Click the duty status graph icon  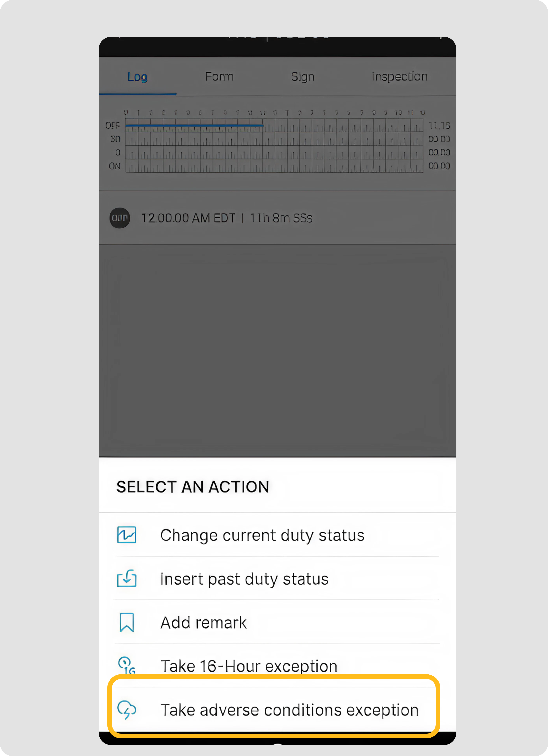pyautogui.click(x=127, y=535)
